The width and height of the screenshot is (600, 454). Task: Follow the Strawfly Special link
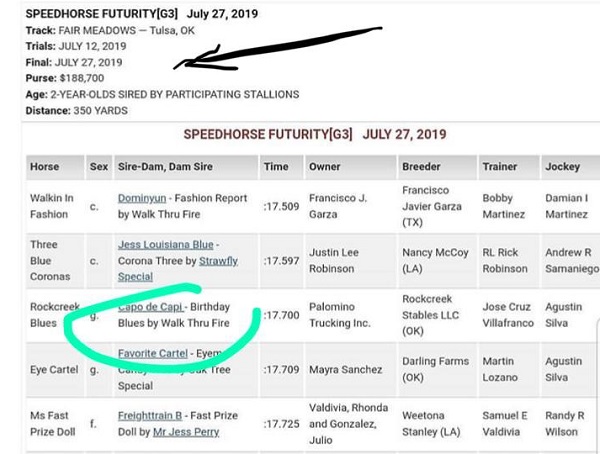[178, 268]
